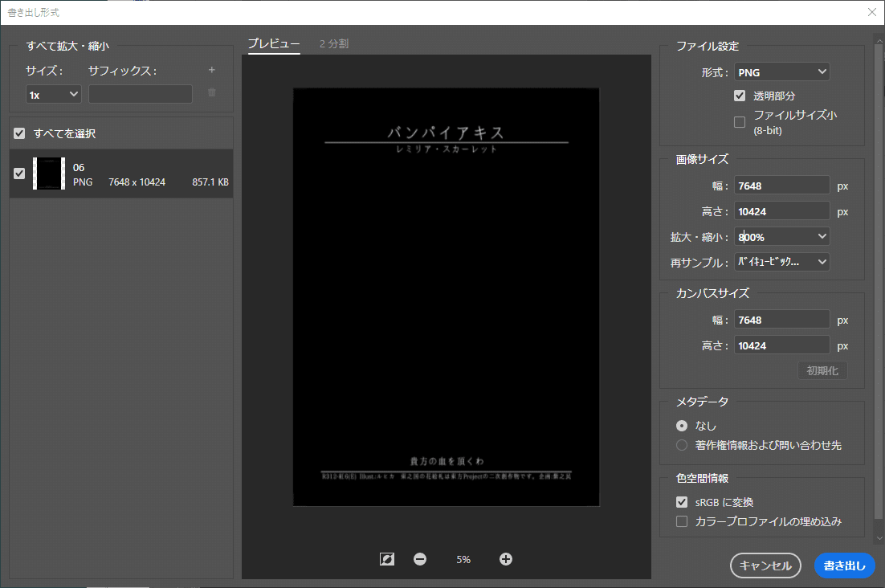
Task: Delete scale entry with trash icon
Action: click(x=212, y=92)
